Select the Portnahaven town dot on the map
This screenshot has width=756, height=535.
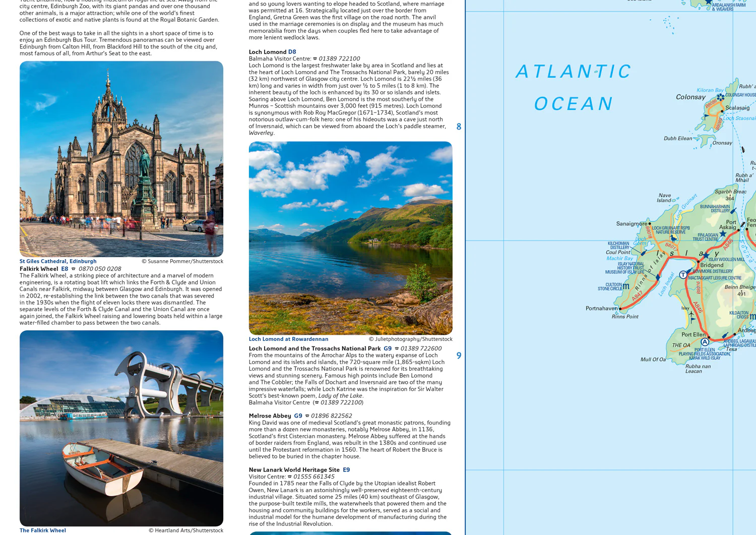(620, 308)
